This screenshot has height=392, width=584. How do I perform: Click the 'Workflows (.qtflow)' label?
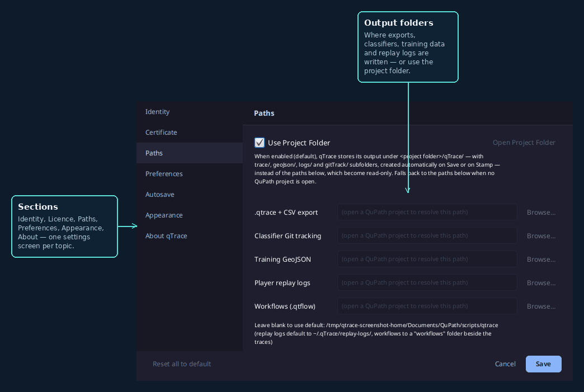click(x=285, y=306)
